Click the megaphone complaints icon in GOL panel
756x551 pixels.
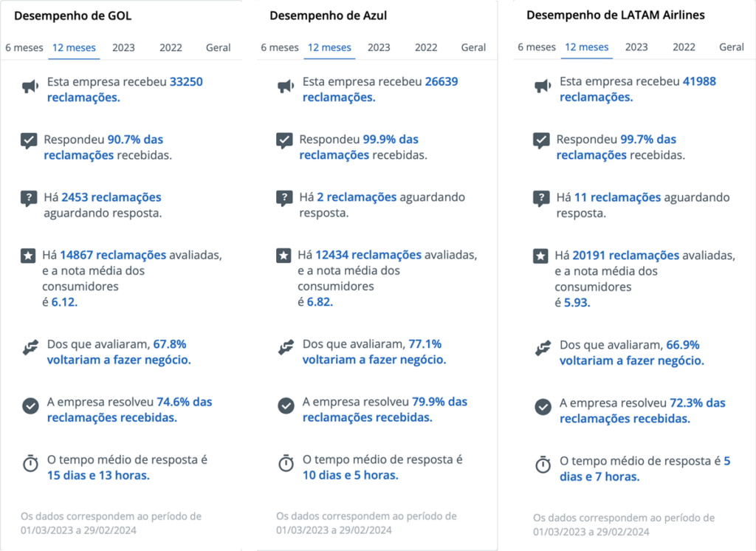coord(30,85)
